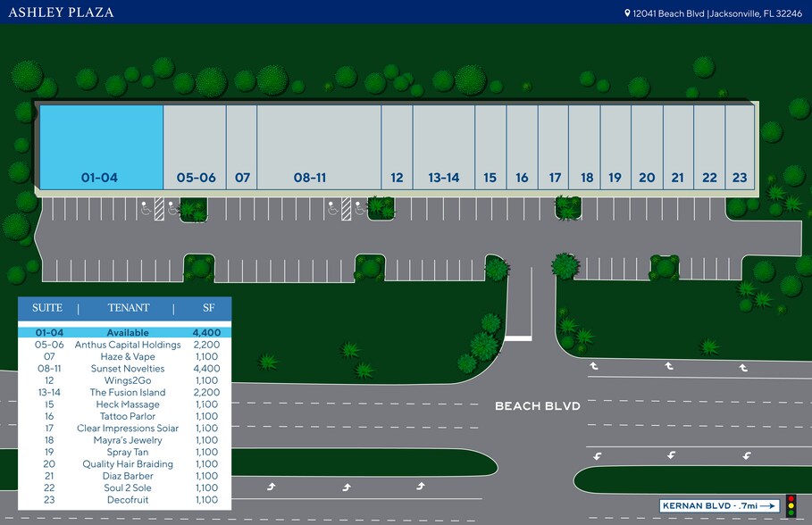This screenshot has height=525, width=812.
Task: Click the TENANT column header
Action: coord(129,308)
